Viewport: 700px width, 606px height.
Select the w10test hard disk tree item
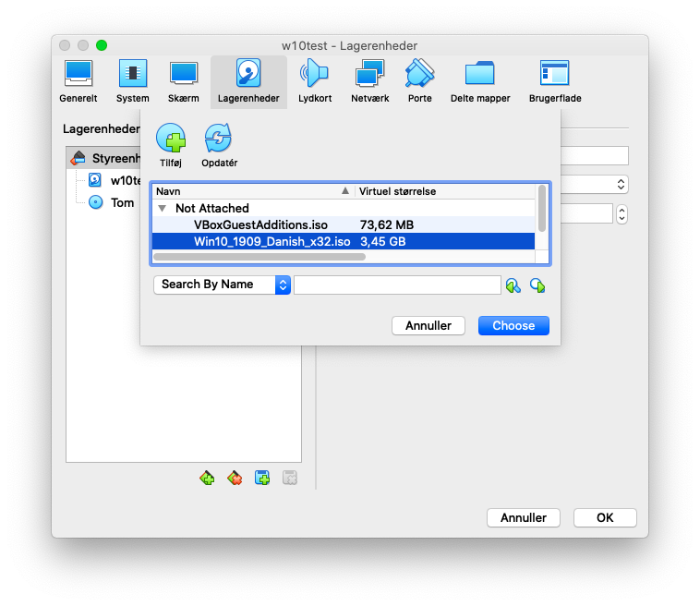[x=115, y=180]
